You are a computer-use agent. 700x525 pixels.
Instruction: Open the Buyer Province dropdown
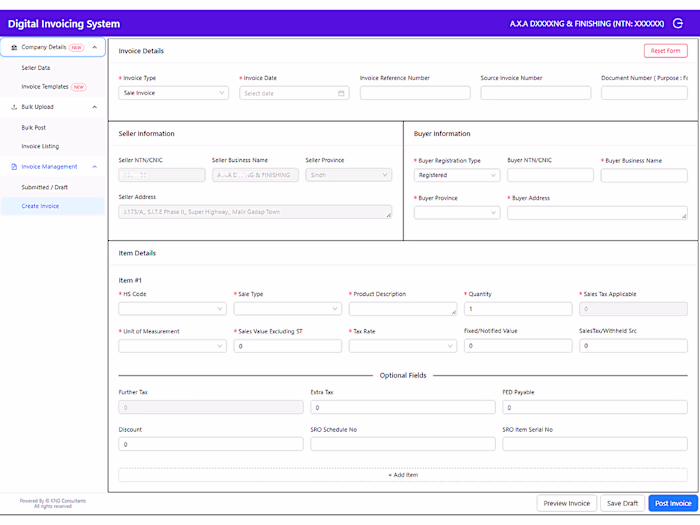tap(457, 212)
